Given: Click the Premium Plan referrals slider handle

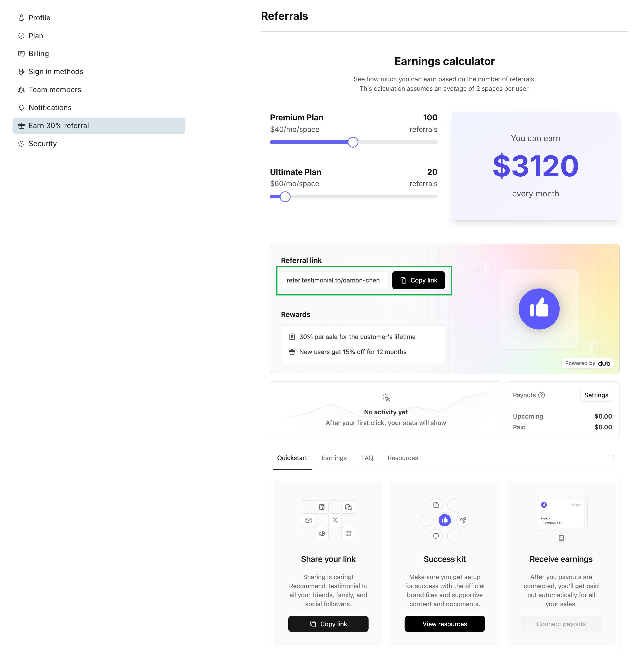Looking at the screenshot, I should (353, 142).
